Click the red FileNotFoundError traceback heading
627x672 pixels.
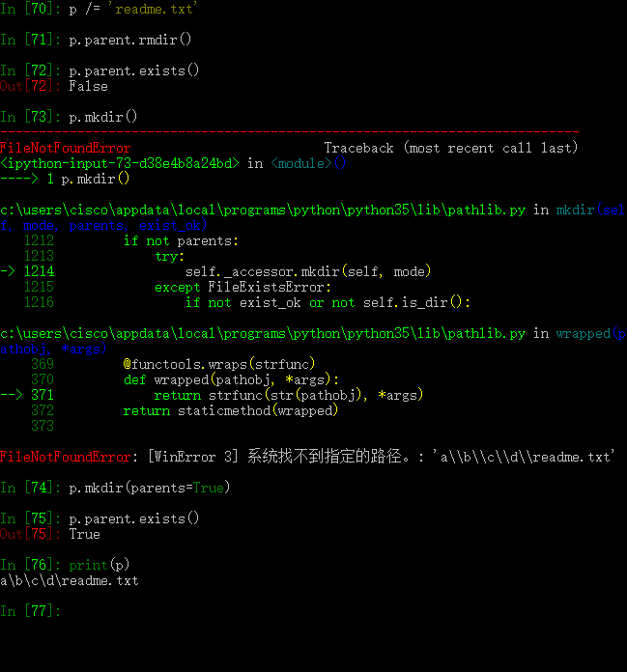pos(65,148)
